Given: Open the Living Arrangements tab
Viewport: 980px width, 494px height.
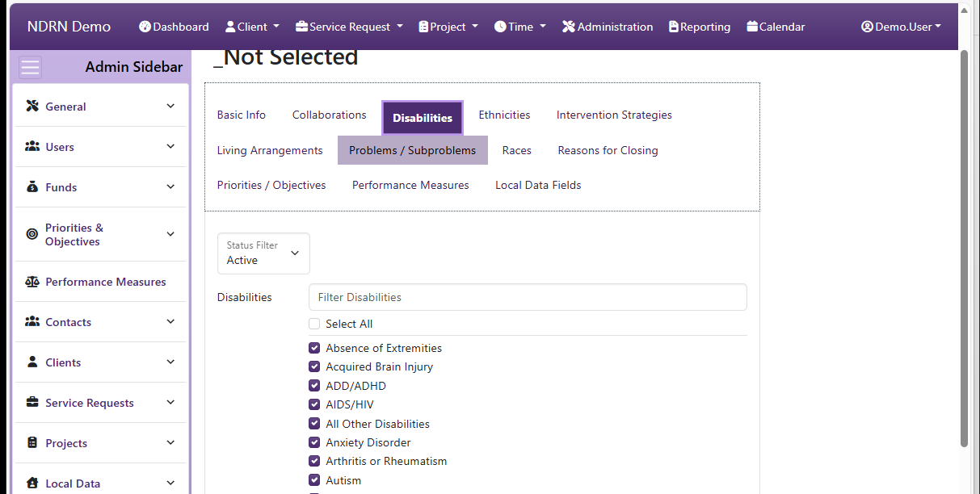Looking at the screenshot, I should point(270,150).
